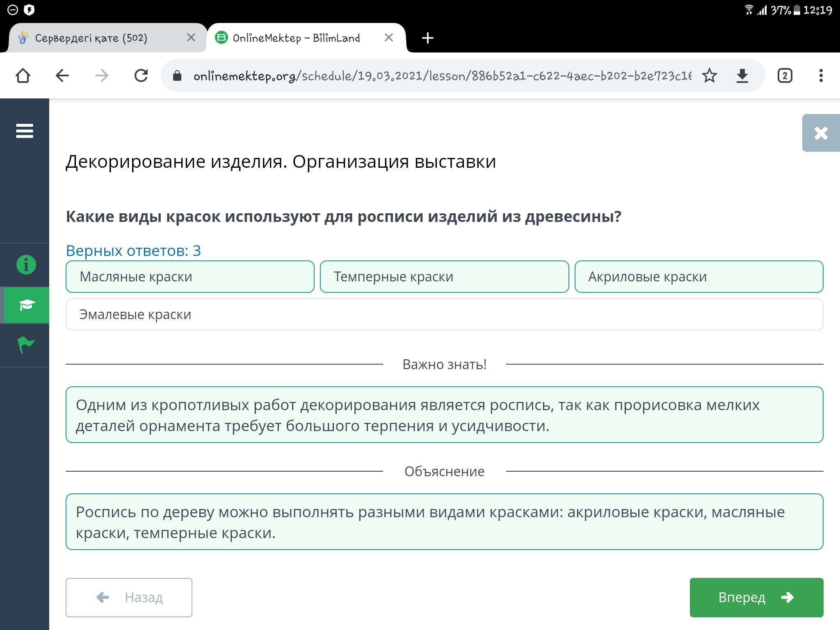
Task: Toggle the Масляные краски answer option
Action: 190,277
